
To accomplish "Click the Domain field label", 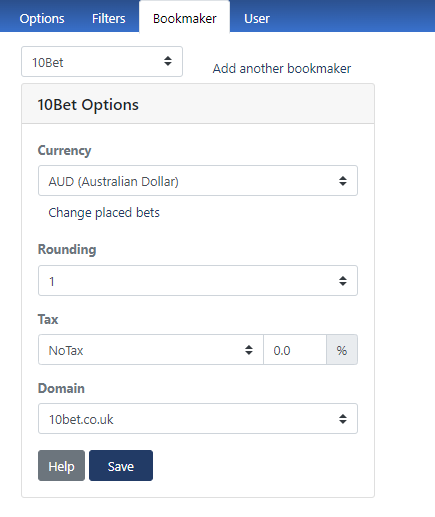I will coord(61,388).
